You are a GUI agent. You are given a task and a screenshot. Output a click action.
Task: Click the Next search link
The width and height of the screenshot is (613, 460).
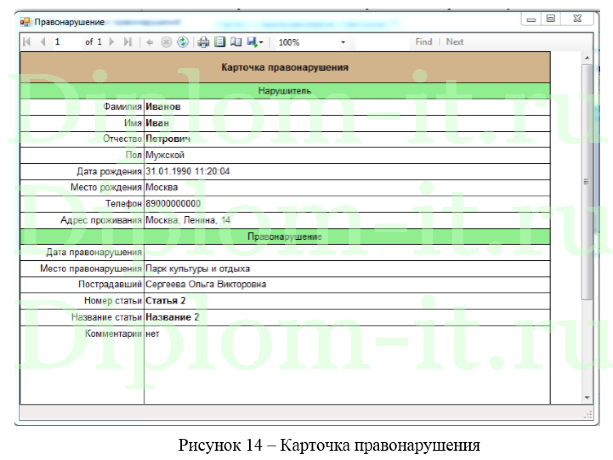tap(455, 42)
